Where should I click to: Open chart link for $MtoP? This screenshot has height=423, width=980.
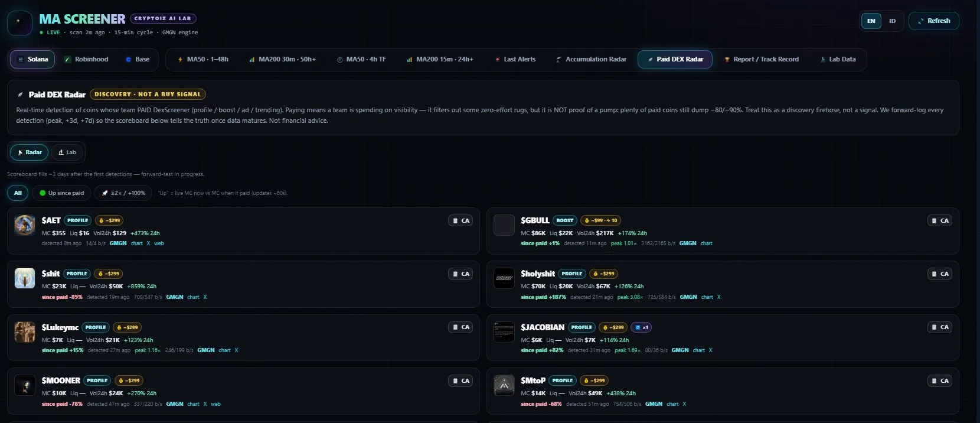(x=672, y=404)
